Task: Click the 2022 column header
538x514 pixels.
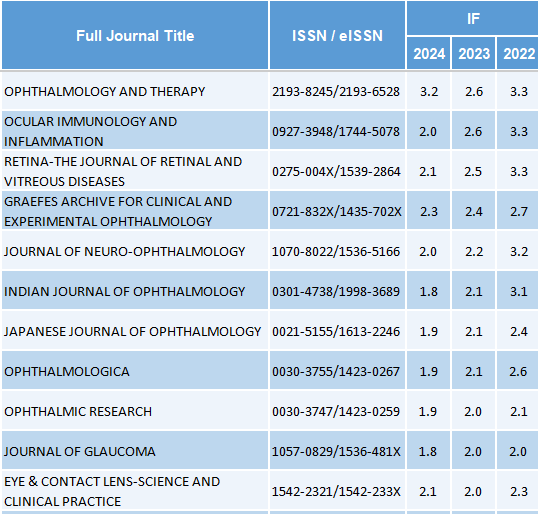Action: click(x=518, y=54)
